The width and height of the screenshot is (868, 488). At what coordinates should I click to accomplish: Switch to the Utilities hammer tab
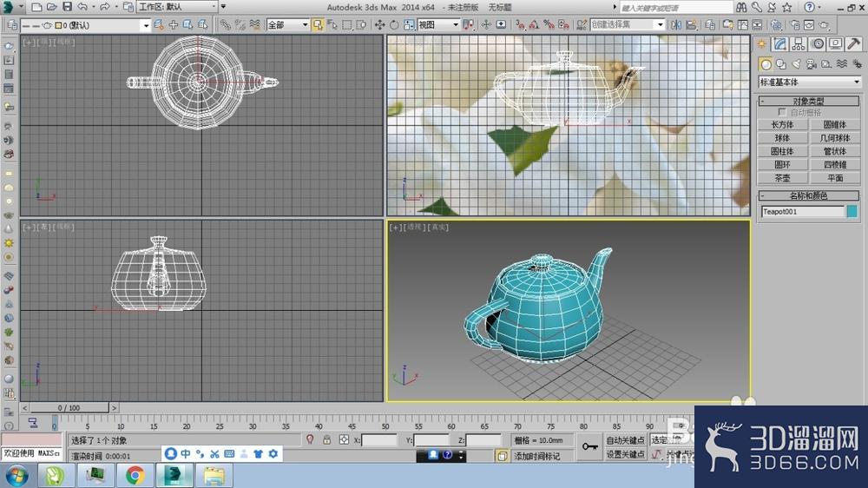point(853,43)
